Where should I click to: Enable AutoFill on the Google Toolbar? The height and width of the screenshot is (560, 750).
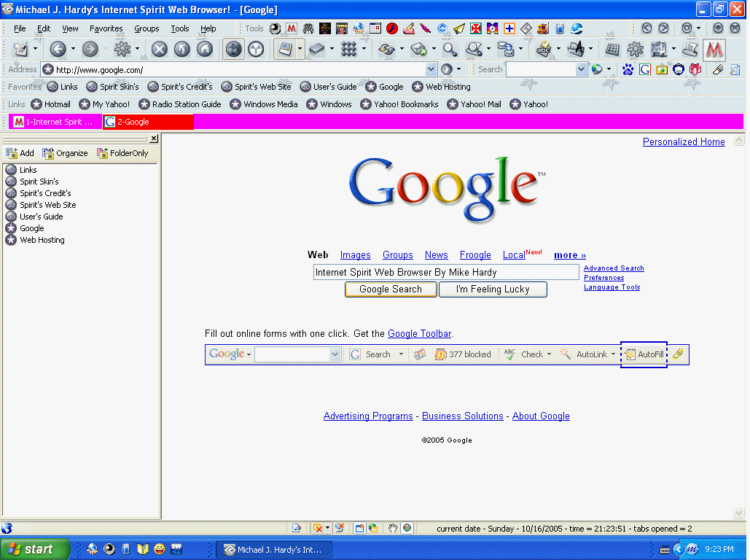[644, 354]
